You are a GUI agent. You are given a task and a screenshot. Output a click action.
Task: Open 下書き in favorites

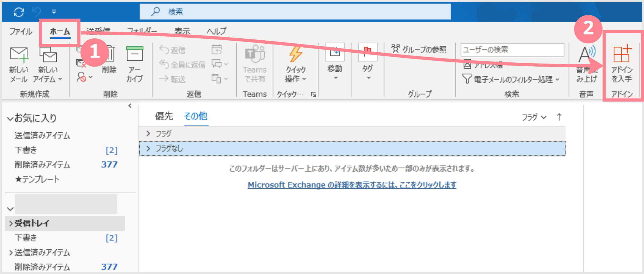26,150
